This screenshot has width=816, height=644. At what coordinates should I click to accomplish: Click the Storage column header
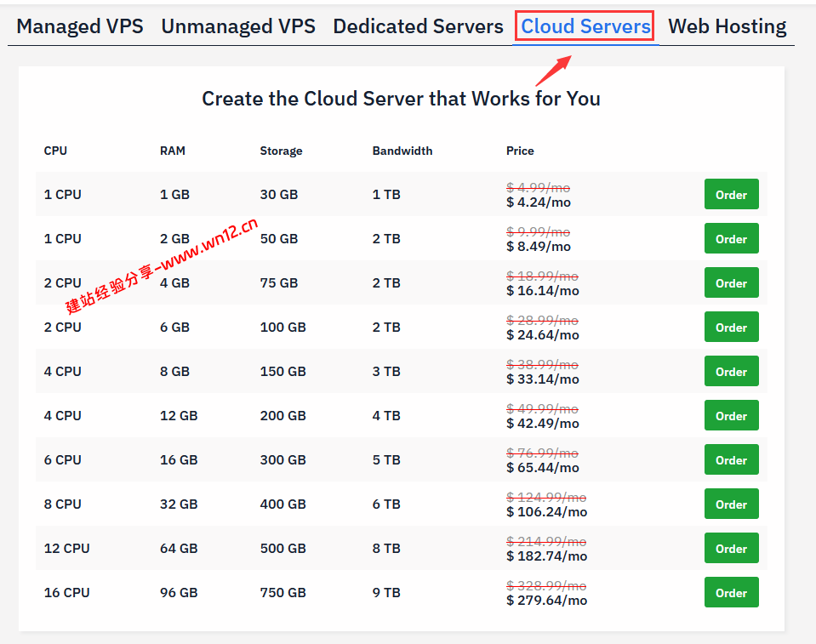[281, 151]
